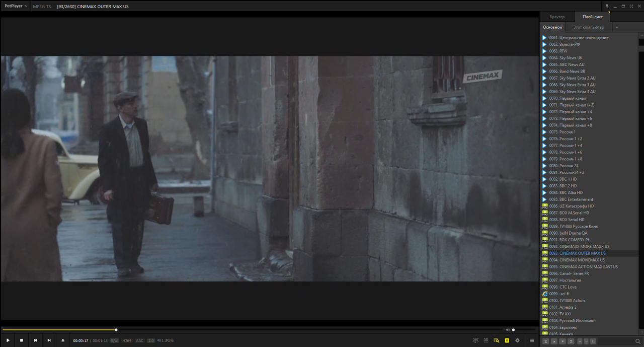
Task: Enter fullscreen with the title bar icon
Action: tap(631, 6)
